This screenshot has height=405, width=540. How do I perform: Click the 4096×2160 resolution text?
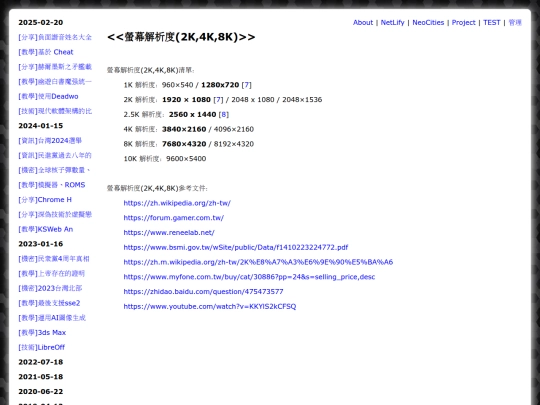(x=234, y=129)
